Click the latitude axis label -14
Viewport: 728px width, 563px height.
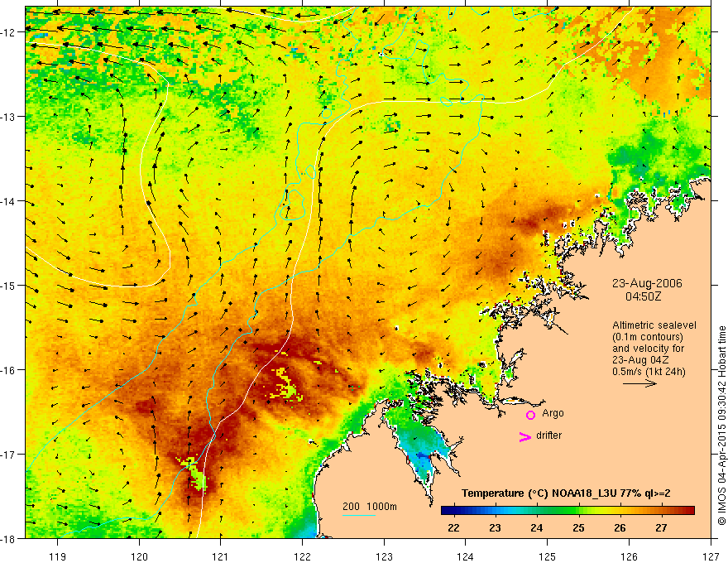[x=9, y=201]
